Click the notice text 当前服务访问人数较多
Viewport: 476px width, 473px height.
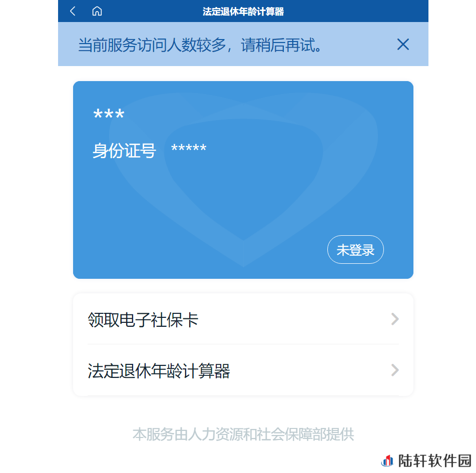(x=152, y=45)
